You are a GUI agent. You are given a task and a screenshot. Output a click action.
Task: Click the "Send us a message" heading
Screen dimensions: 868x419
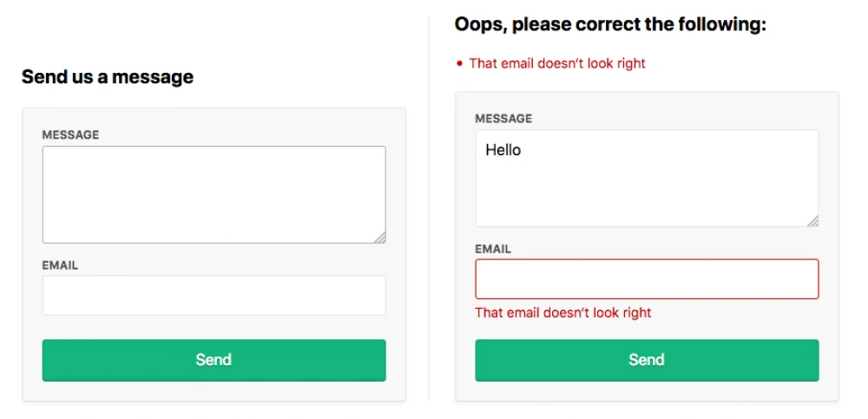pyautogui.click(x=108, y=77)
